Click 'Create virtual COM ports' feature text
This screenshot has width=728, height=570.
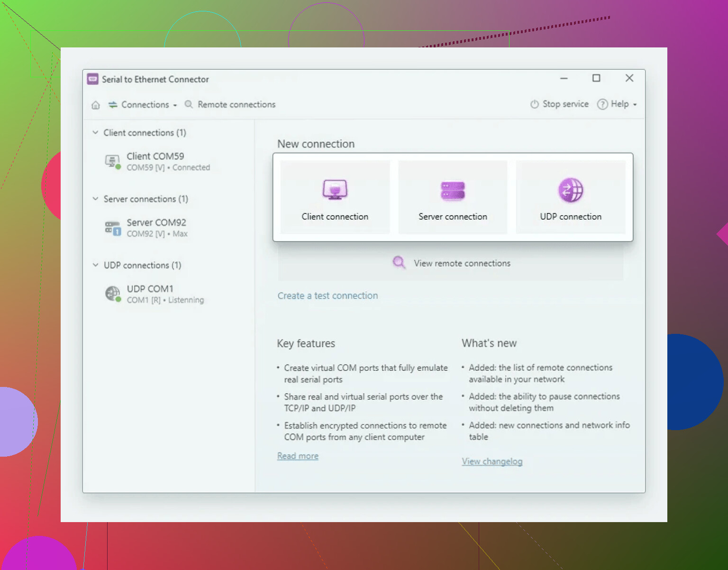click(x=366, y=374)
